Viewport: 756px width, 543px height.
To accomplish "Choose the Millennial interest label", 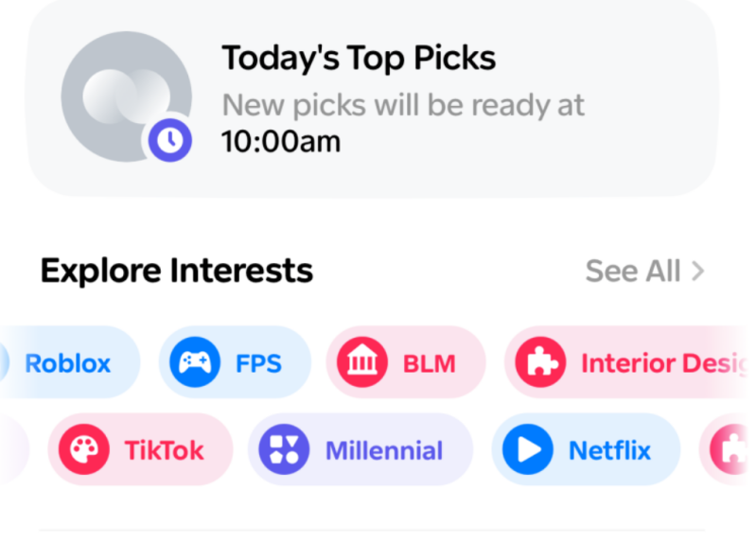I will click(x=383, y=450).
